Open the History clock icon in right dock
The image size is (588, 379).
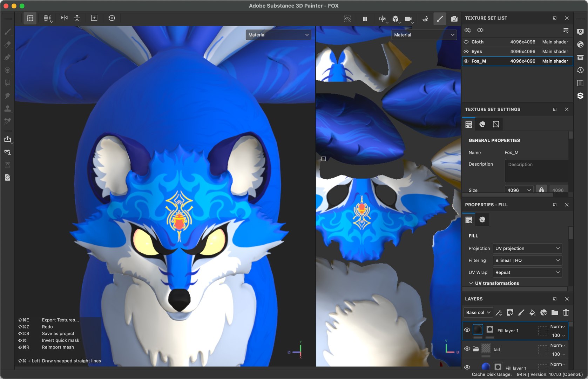click(580, 70)
